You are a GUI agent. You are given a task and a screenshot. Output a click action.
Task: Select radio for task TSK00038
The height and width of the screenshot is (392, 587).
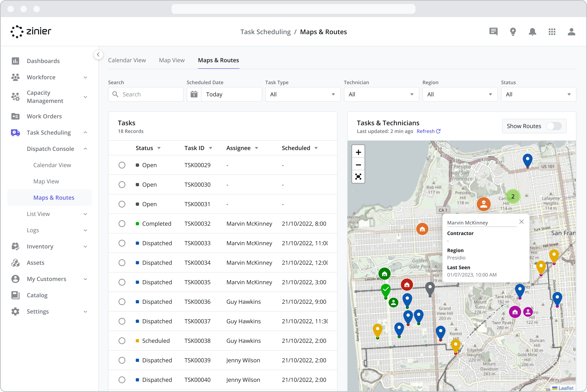[x=122, y=341]
